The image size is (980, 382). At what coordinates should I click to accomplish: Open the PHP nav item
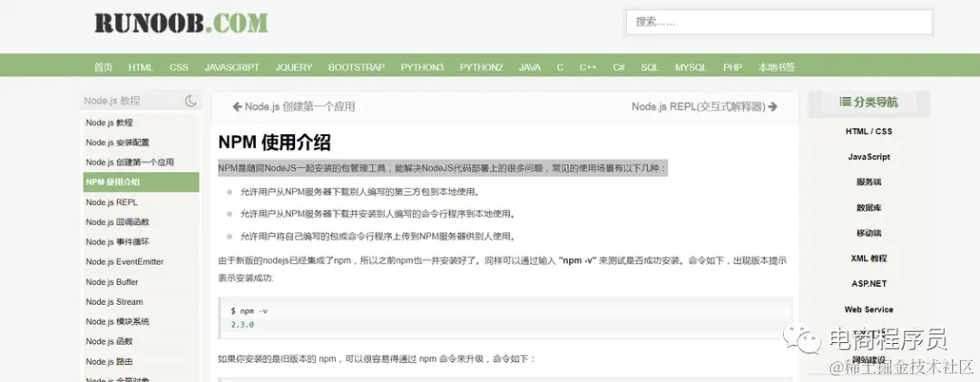[732, 67]
